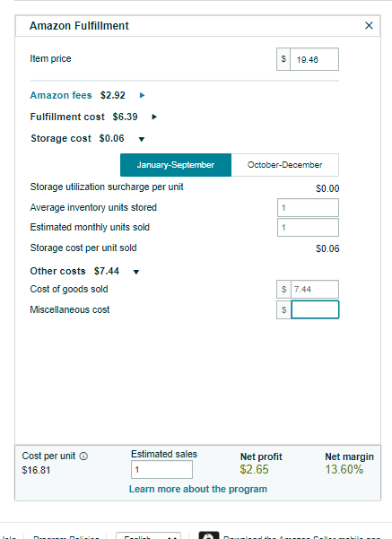Select the January-September tab
Screen dimensions: 392x539
click(176, 165)
